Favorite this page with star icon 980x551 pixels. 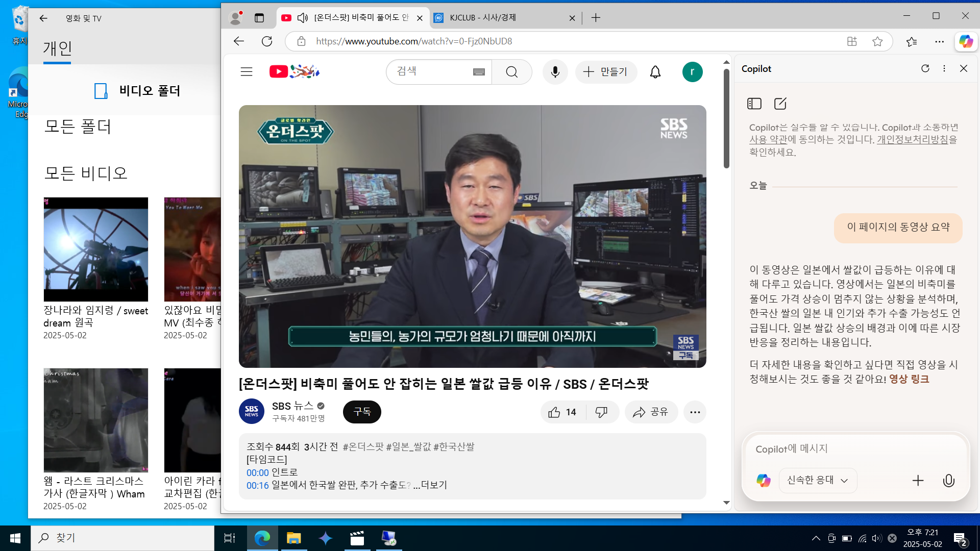click(x=877, y=41)
